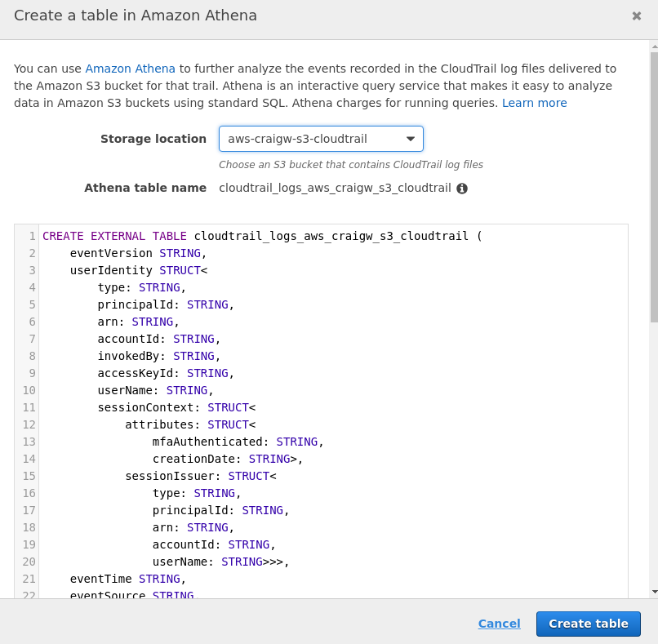Click the Athena table name text
The image size is (658, 644).
tap(335, 188)
